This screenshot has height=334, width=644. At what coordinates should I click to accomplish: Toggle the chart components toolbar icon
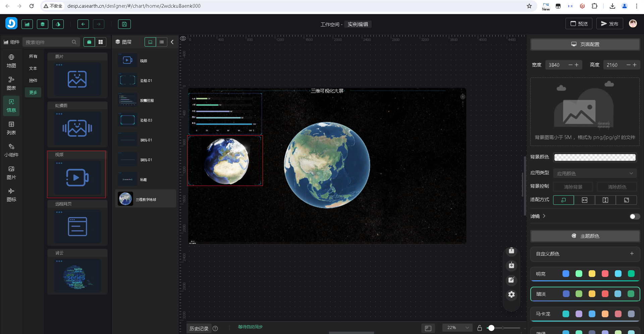tap(27, 24)
